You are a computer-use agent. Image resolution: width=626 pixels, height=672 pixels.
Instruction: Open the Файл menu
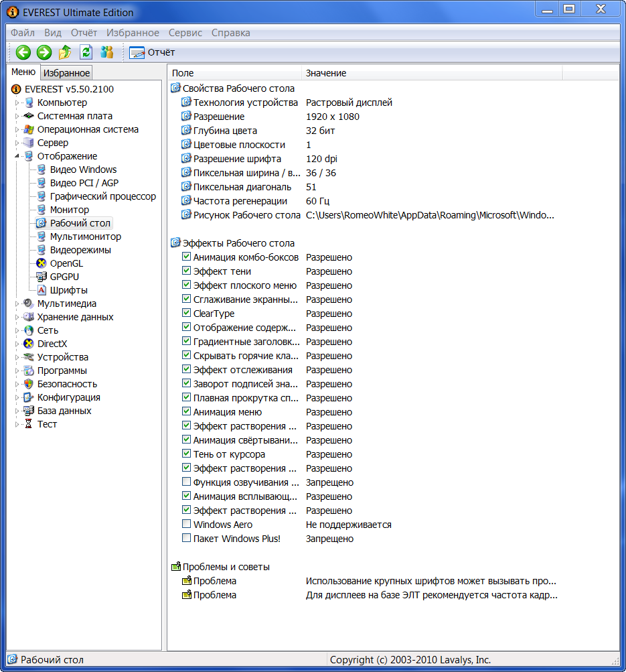(23, 33)
